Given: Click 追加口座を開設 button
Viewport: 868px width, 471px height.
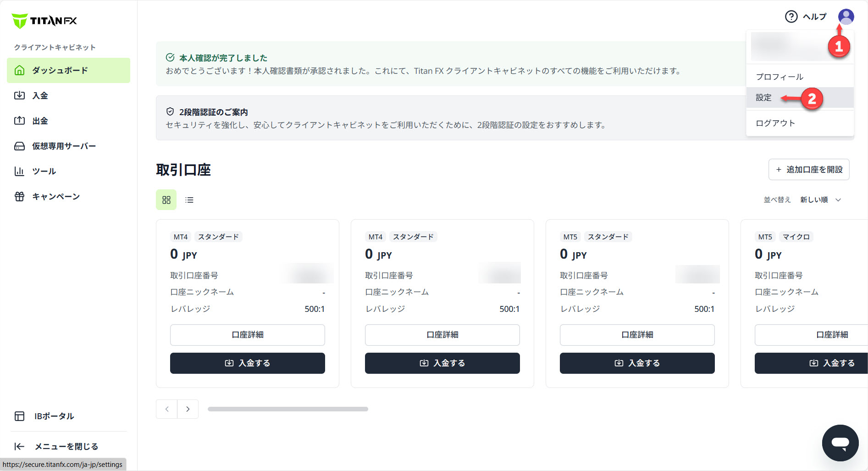Looking at the screenshot, I should tap(809, 170).
